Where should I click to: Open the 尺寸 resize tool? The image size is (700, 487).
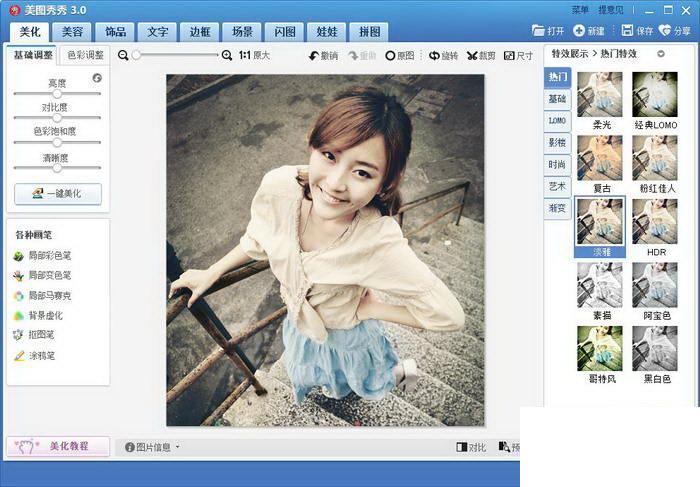(x=518, y=56)
